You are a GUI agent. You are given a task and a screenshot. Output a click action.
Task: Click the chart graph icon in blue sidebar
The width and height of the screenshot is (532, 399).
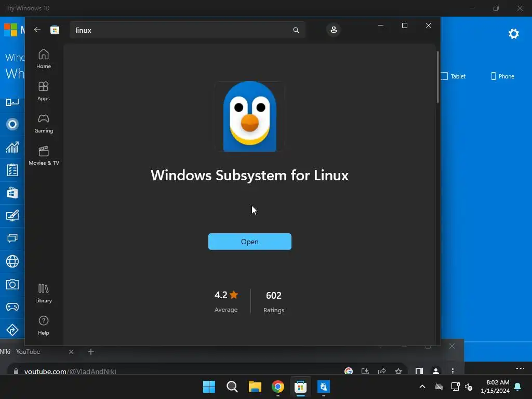click(12, 147)
